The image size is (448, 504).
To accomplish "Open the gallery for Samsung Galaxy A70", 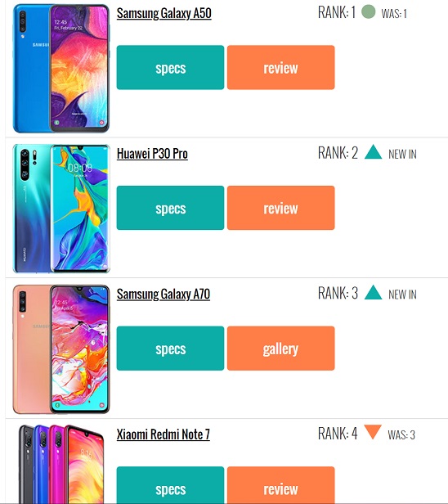I will [x=281, y=348].
